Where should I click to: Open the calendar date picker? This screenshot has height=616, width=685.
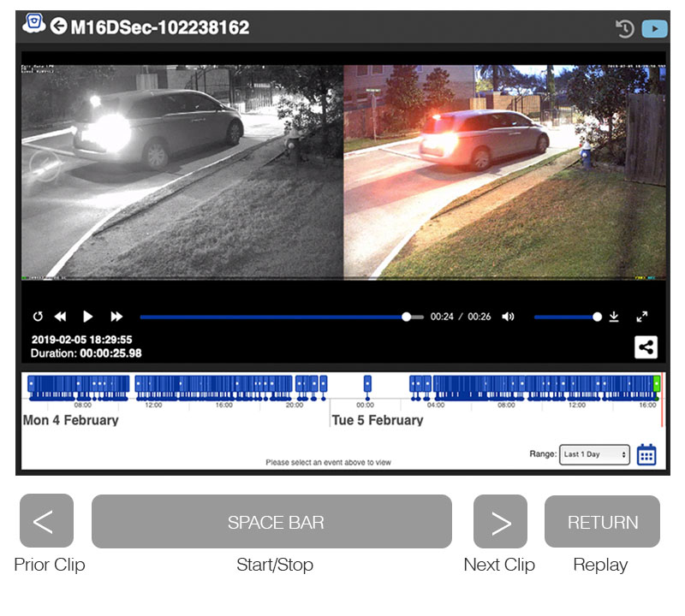(646, 454)
